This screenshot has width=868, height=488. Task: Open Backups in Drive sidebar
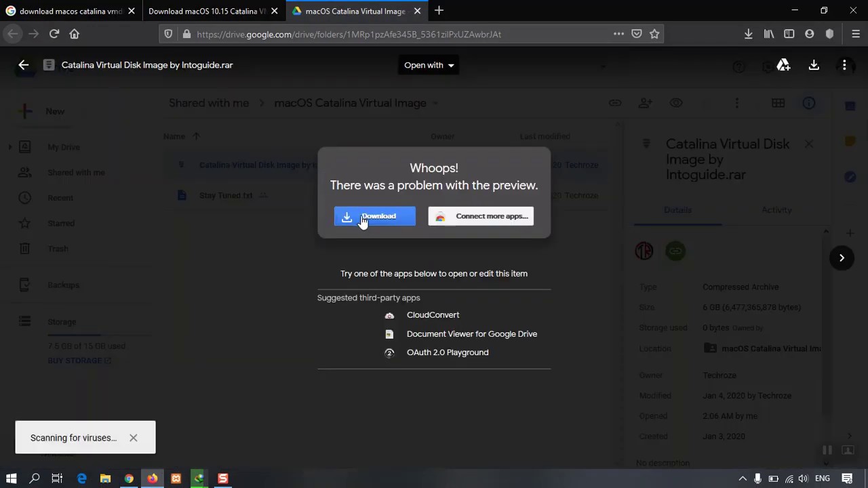[63, 285]
